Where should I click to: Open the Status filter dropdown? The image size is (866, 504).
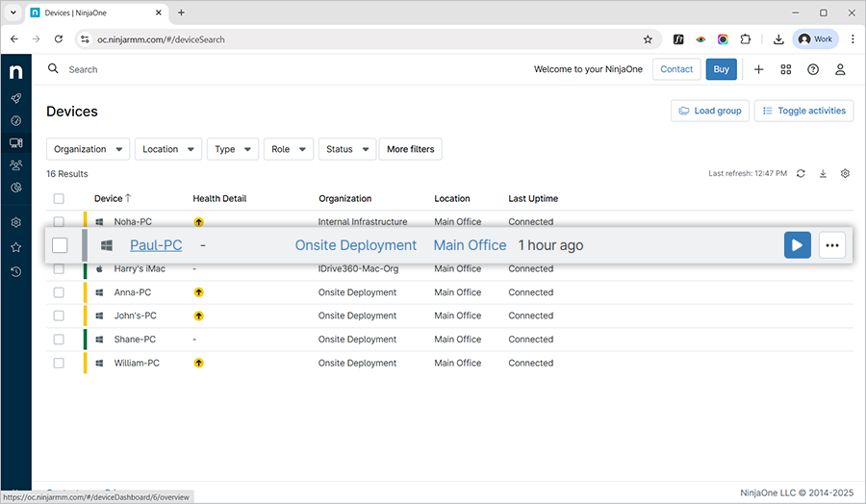pos(346,149)
